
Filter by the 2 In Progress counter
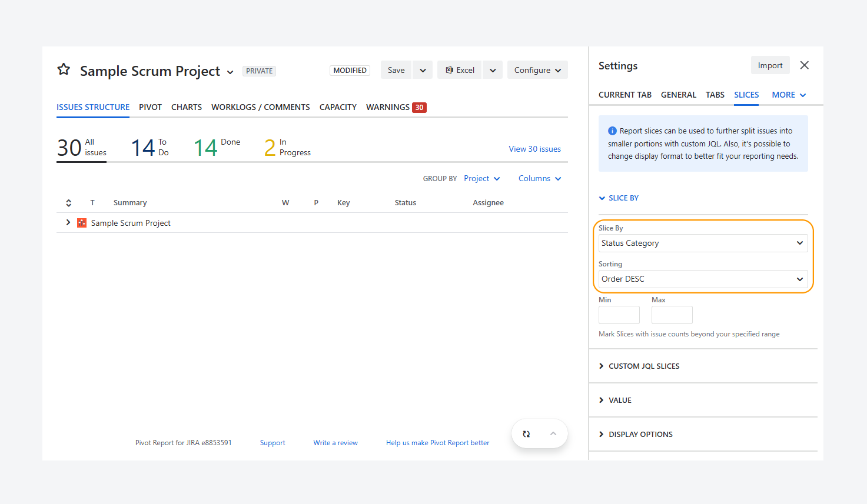(287, 148)
